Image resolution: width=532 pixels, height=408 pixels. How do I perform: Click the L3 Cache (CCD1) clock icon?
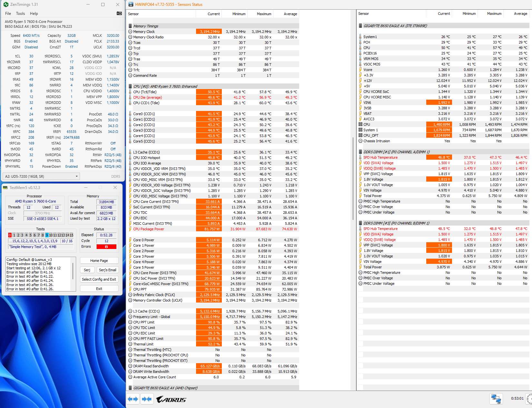click(x=130, y=311)
